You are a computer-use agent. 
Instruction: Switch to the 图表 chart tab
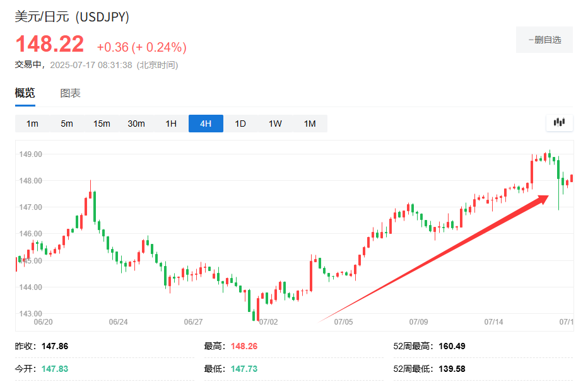click(x=71, y=92)
